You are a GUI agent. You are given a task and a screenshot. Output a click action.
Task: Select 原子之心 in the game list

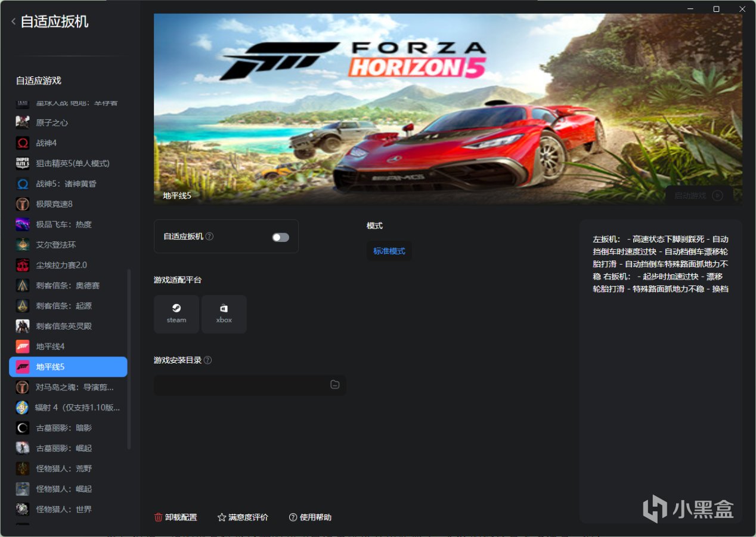click(x=69, y=123)
